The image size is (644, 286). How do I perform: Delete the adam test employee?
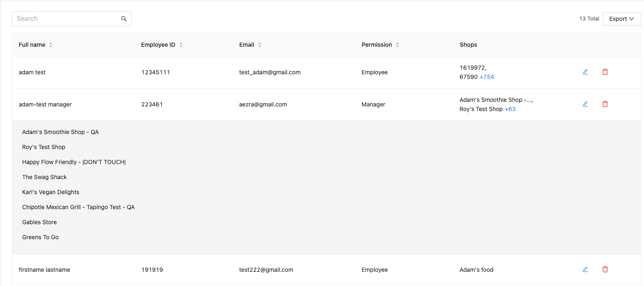[x=605, y=72]
